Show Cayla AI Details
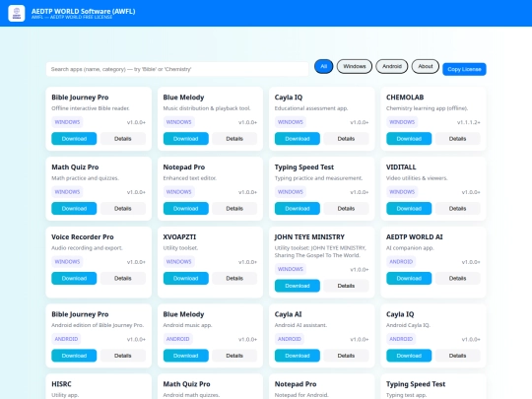 click(x=346, y=356)
